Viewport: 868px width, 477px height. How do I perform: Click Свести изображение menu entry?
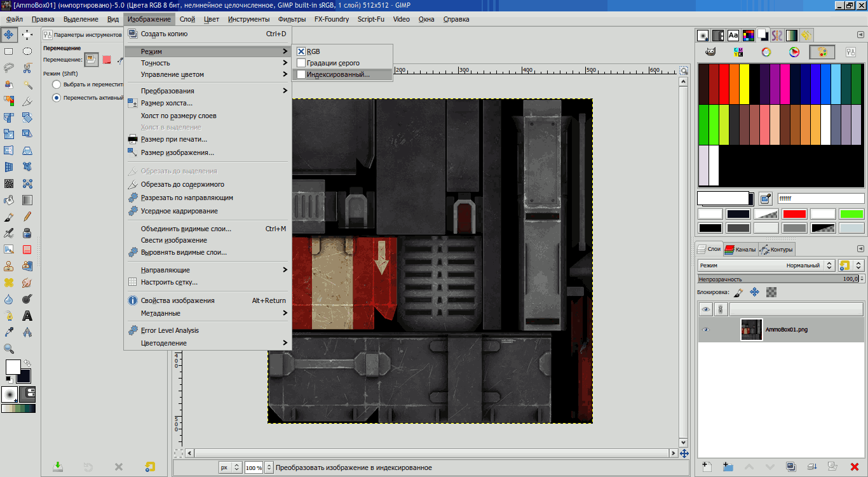208,240
